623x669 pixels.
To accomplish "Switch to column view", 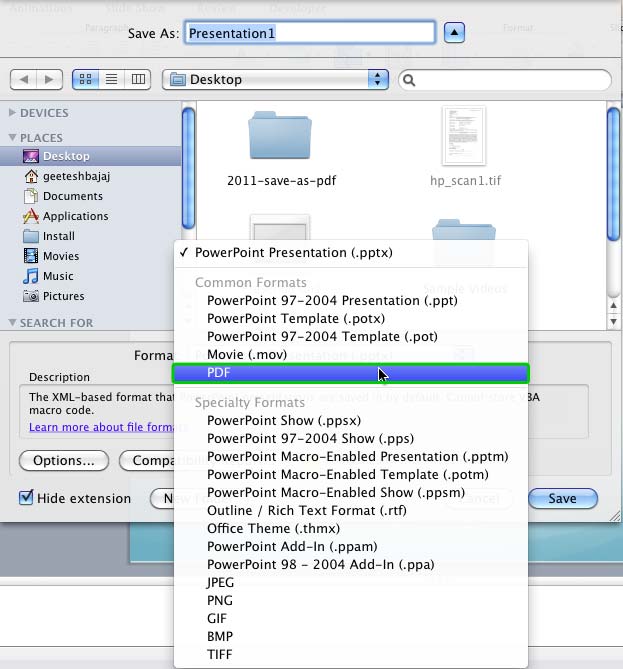I will [138, 79].
